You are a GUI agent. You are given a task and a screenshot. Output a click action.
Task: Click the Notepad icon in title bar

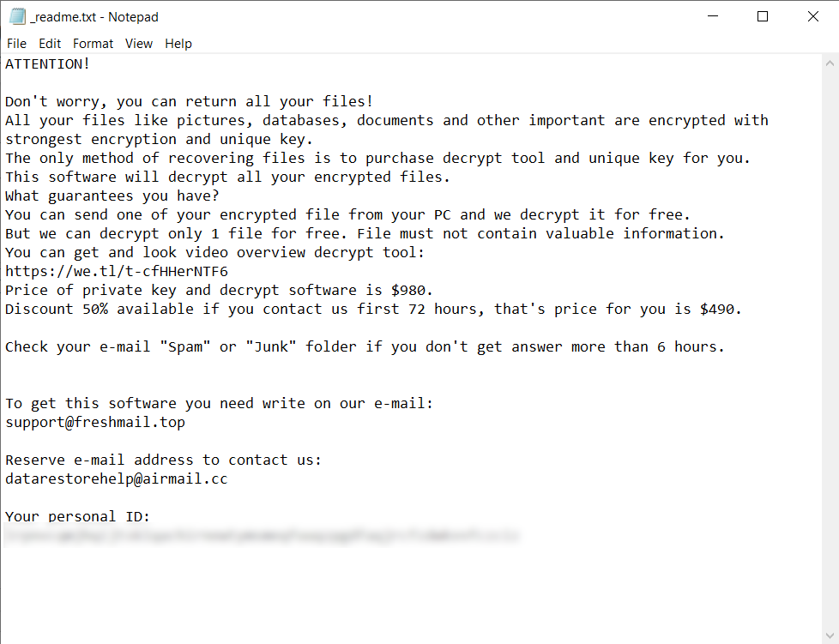coord(17,16)
